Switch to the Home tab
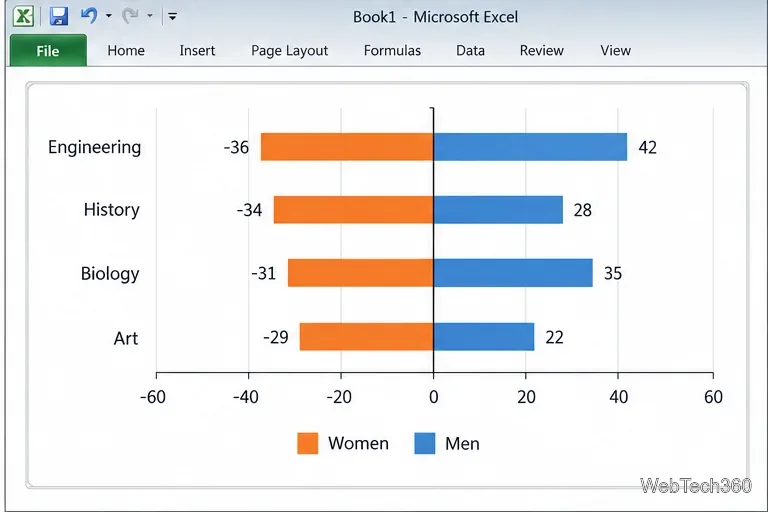 [x=126, y=50]
